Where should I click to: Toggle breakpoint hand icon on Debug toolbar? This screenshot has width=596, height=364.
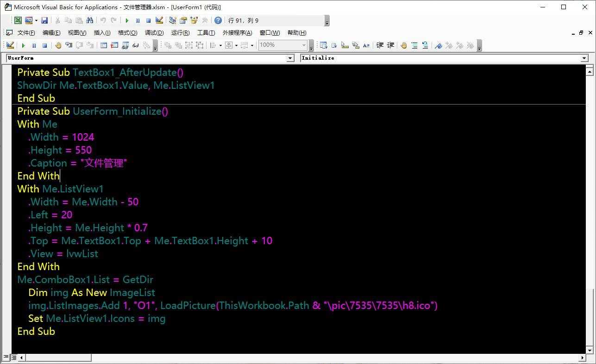click(x=58, y=45)
